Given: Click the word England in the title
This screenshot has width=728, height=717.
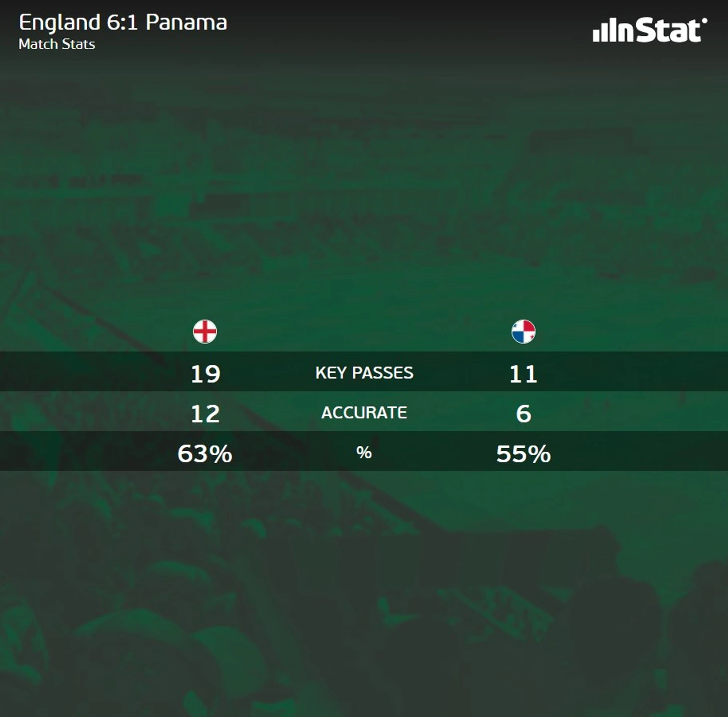Looking at the screenshot, I should tap(60, 23).
